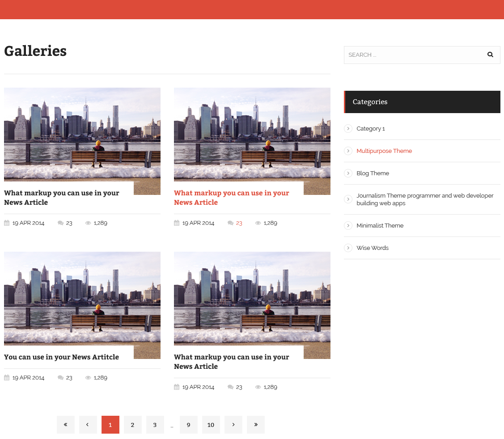Image resolution: width=504 pixels, height=439 pixels.
Task: Open Multipurpose Theme category
Action: click(x=384, y=151)
